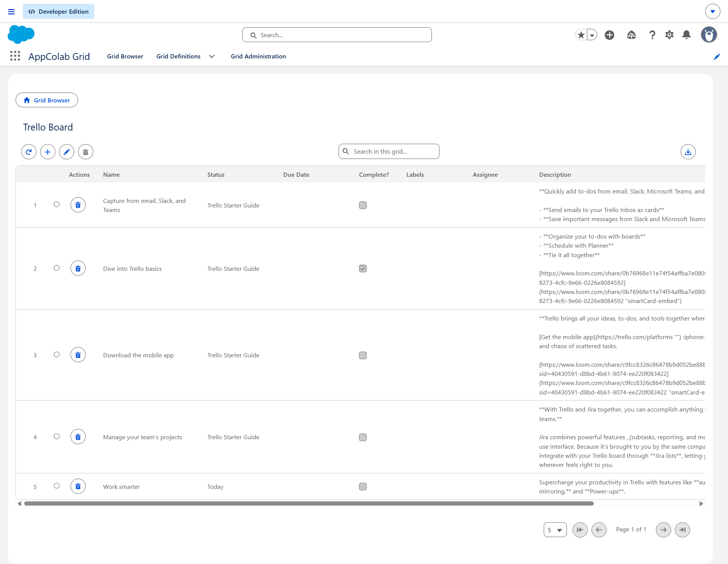The image size is (728, 564).
Task: Toggle Complete checkbox for 'Work smarter'
Action: (x=363, y=487)
